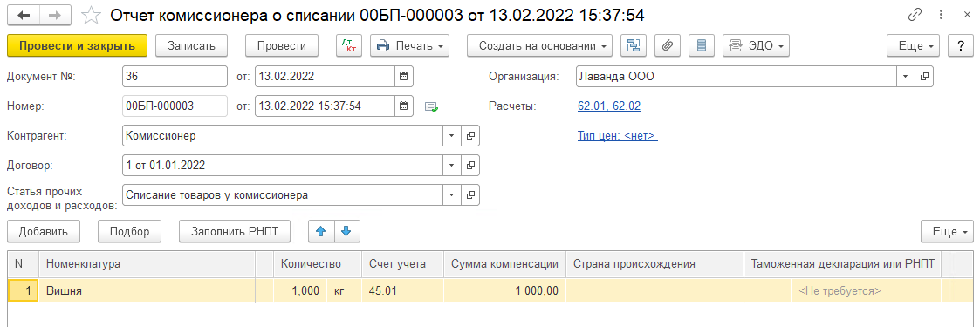Open Подбор selection form
The height and width of the screenshot is (327, 980).
pyautogui.click(x=129, y=232)
